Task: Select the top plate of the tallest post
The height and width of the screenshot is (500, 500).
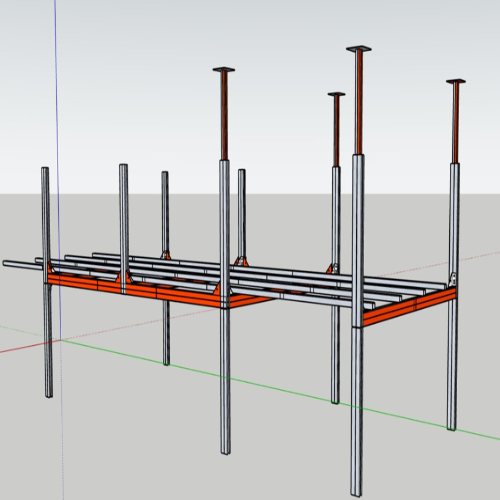Action: pos(359,49)
